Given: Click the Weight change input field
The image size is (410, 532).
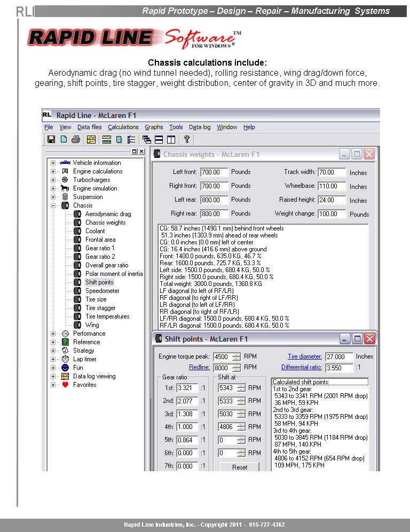Looking at the screenshot, I should [x=332, y=214].
